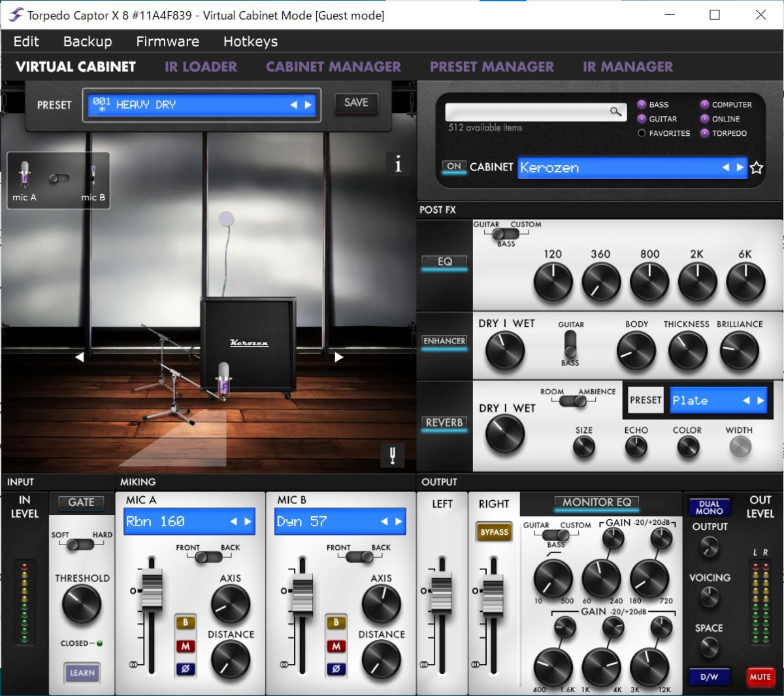The image size is (784, 696).
Task: Open the Rbn 160 Mic A selector
Action: [189, 522]
